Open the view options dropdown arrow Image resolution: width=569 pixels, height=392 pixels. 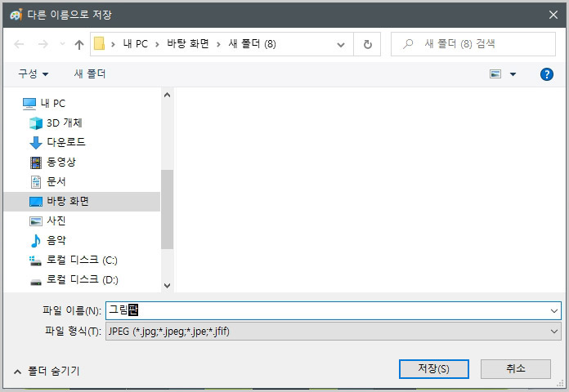tap(513, 74)
